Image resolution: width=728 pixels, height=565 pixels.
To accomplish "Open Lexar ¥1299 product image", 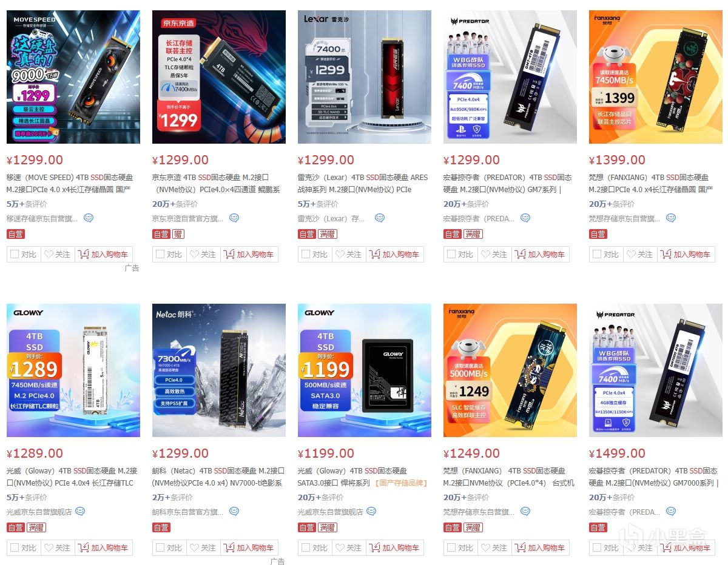I will [x=365, y=77].
